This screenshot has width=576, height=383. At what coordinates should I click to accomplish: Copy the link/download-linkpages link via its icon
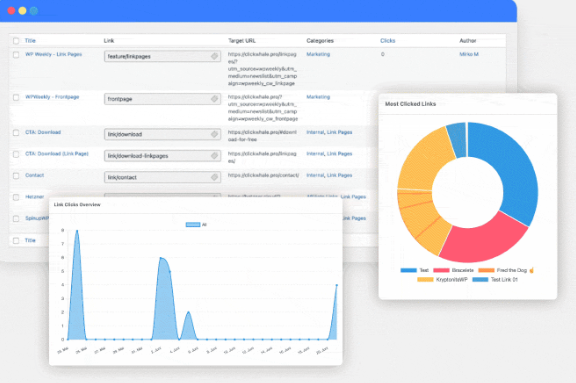coord(215,156)
